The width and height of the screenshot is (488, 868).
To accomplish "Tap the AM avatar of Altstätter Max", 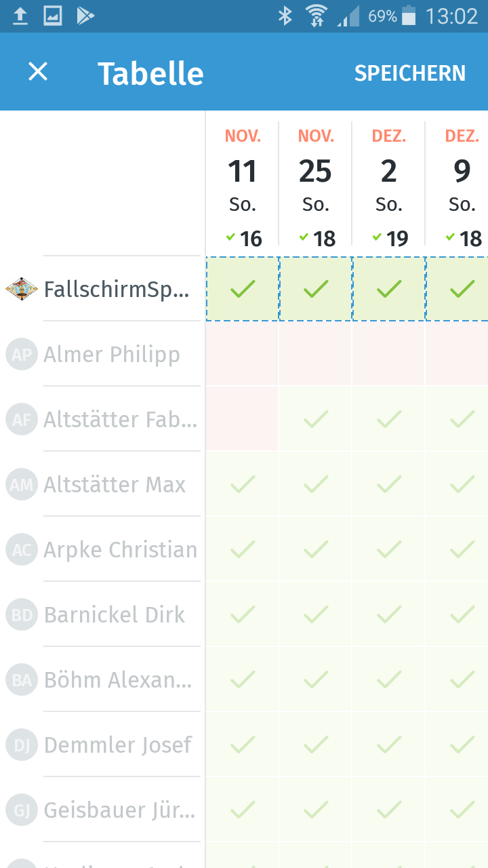I will [22, 485].
